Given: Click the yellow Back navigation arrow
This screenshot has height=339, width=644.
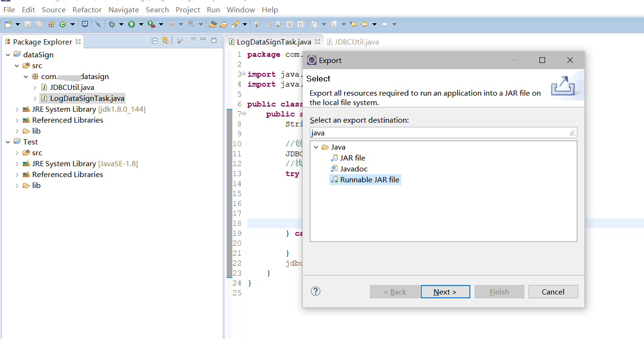Looking at the screenshot, I should coord(365,24).
